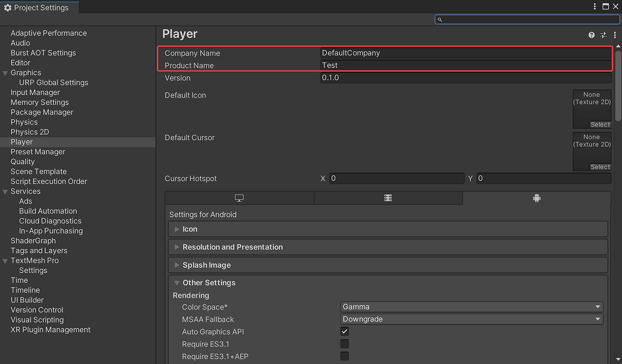
Task: Disable the Auto Graphics API checkbox
Action: pyautogui.click(x=345, y=331)
